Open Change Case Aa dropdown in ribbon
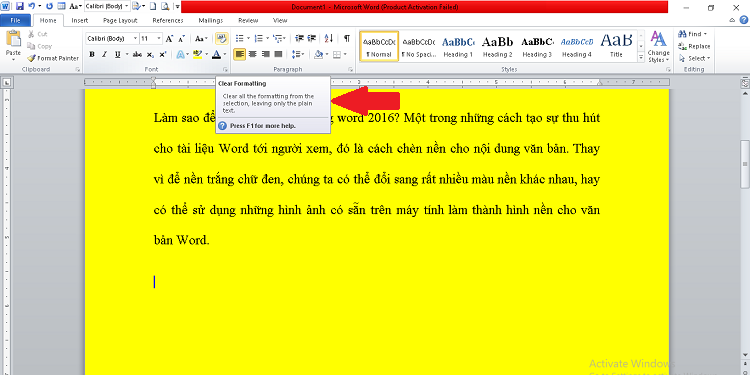750x375 pixels. [201, 39]
